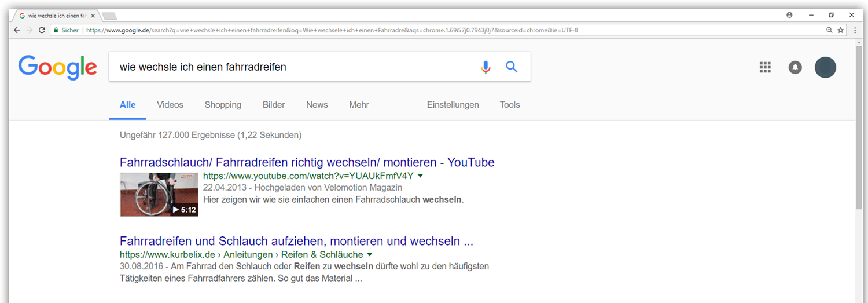Switch to the Shopping tab
Viewport: 868px width, 303px height.
[223, 105]
